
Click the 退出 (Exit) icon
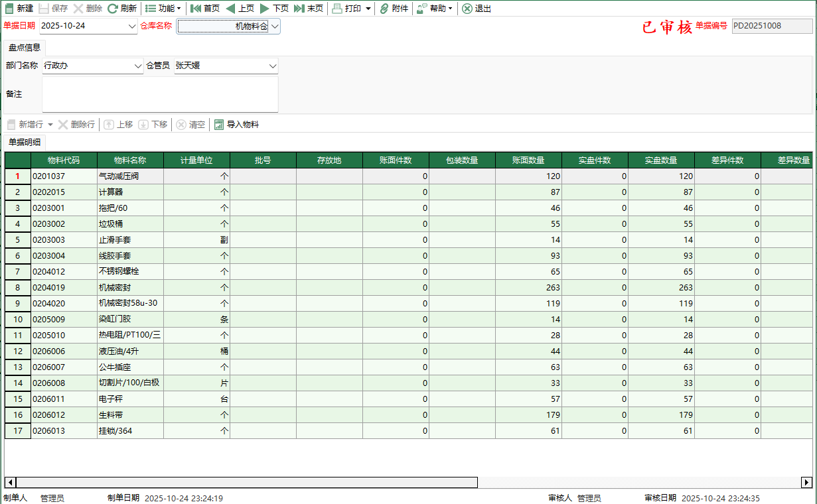(x=467, y=9)
